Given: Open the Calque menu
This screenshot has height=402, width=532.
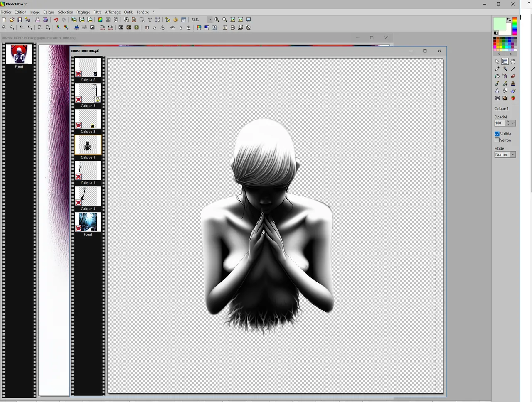Looking at the screenshot, I should (49, 12).
